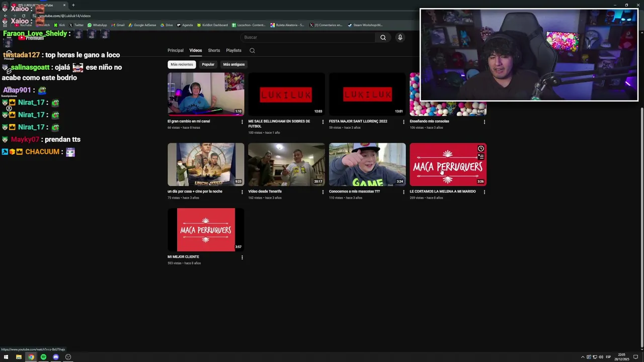The image size is (644, 362).
Task: Select the Popular sort chip
Action: tap(208, 64)
